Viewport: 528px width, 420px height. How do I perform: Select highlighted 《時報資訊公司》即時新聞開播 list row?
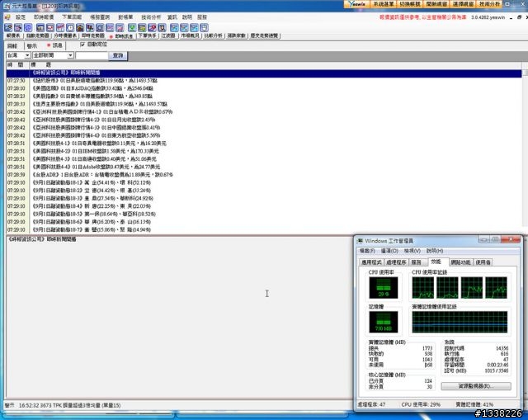click(x=264, y=73)
